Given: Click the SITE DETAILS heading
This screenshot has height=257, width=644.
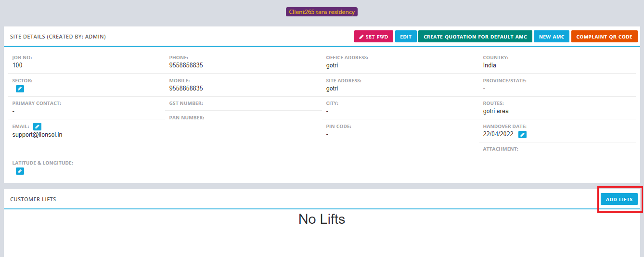Looking at the screenshot, I should click(58, 37).
